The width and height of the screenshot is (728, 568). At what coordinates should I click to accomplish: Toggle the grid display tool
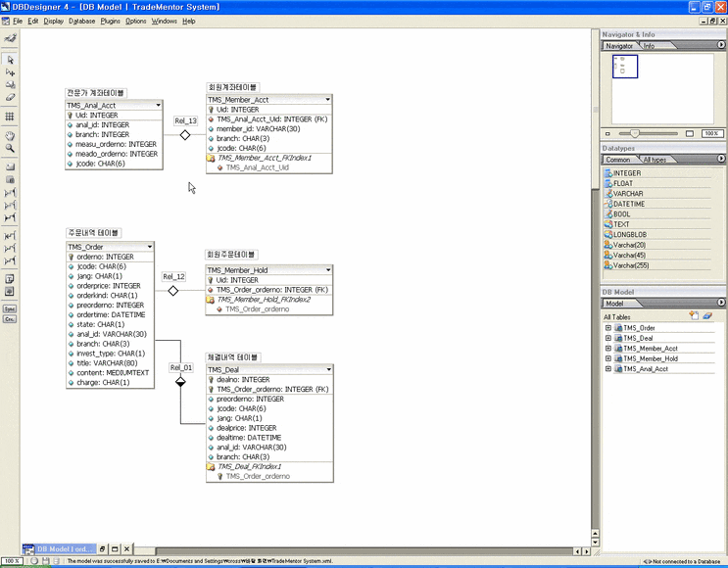tap(11, 117)
